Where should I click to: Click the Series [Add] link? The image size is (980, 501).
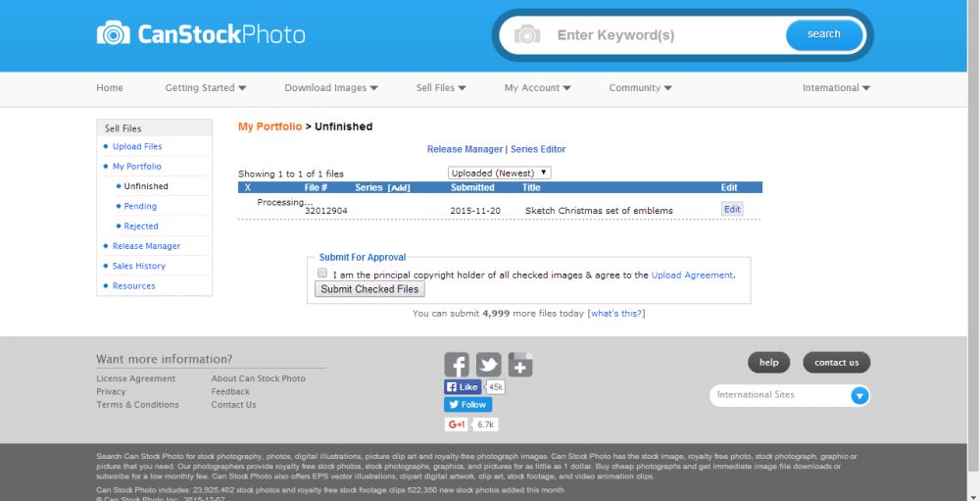tap(399, 187)
